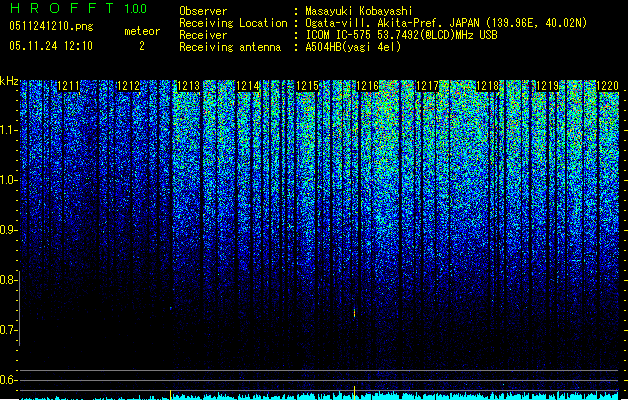629x400 pixels.
Task: Click the Receiving Location label
Action: pyautogui.click(x=233, y=23)
